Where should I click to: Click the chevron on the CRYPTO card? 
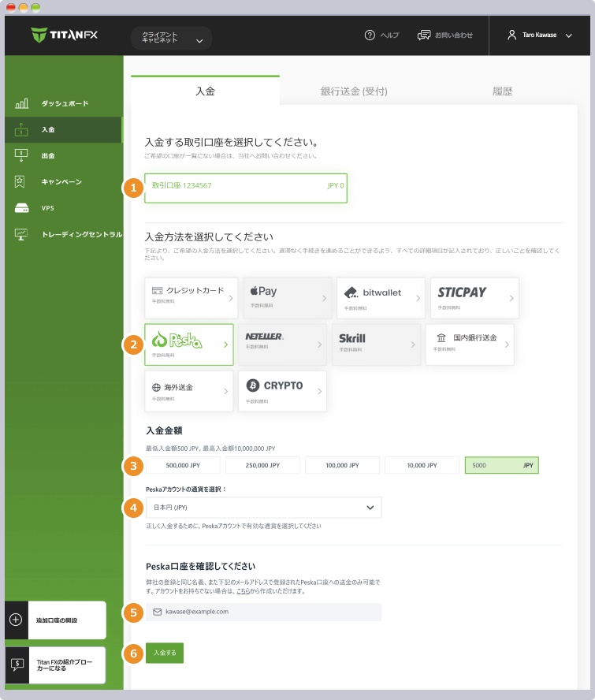click(320, 392)
